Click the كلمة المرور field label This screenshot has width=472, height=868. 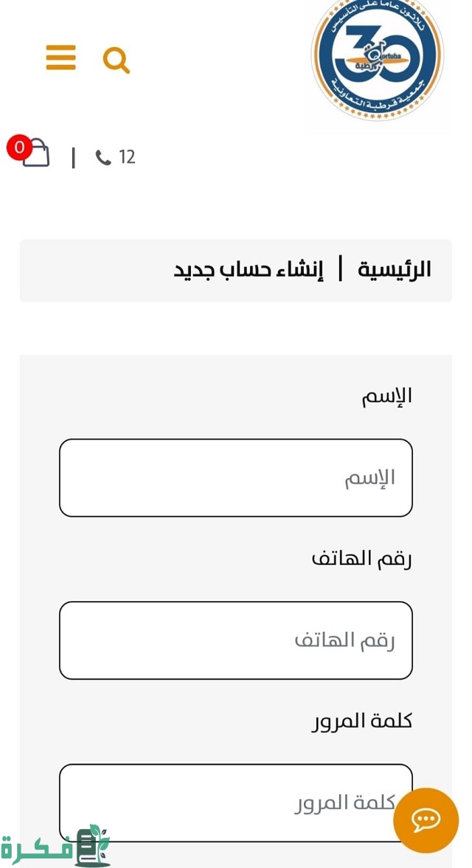(361, 721)
